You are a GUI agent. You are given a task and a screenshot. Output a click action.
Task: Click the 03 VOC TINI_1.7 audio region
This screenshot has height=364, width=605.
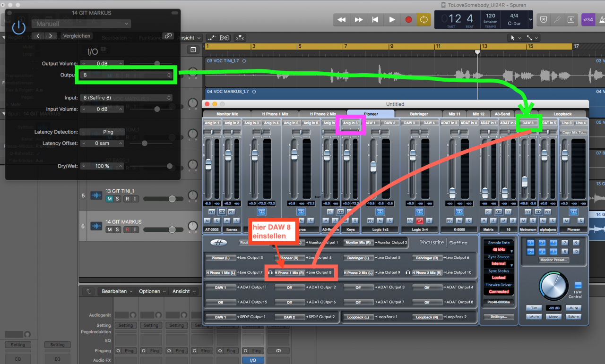click(405, 73)
